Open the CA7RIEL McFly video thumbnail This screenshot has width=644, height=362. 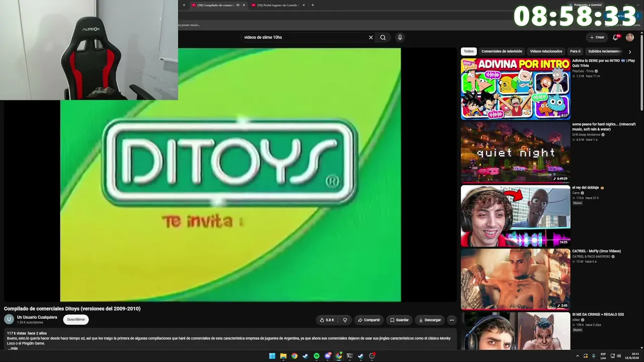coord(516,279)
